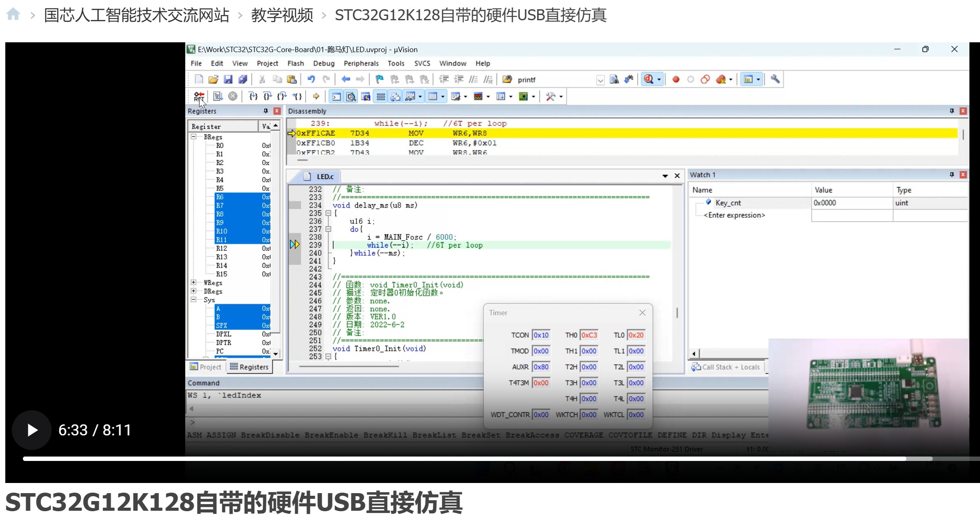
Task: Open the Watch Windows dropdown arrow
Action: coord(420,97)
